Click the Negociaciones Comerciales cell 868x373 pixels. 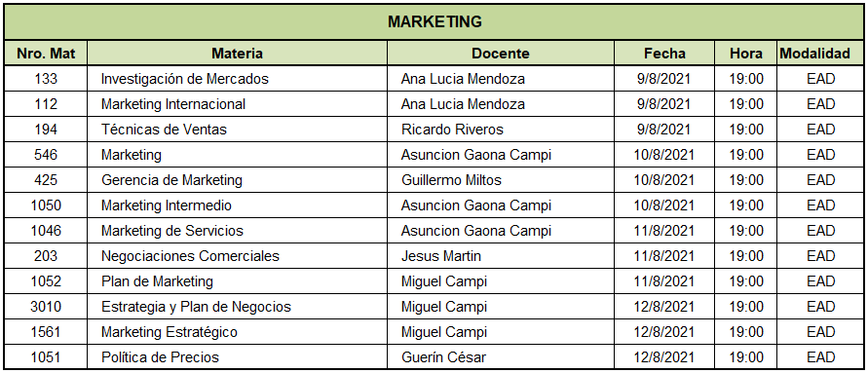coord(237,256)
